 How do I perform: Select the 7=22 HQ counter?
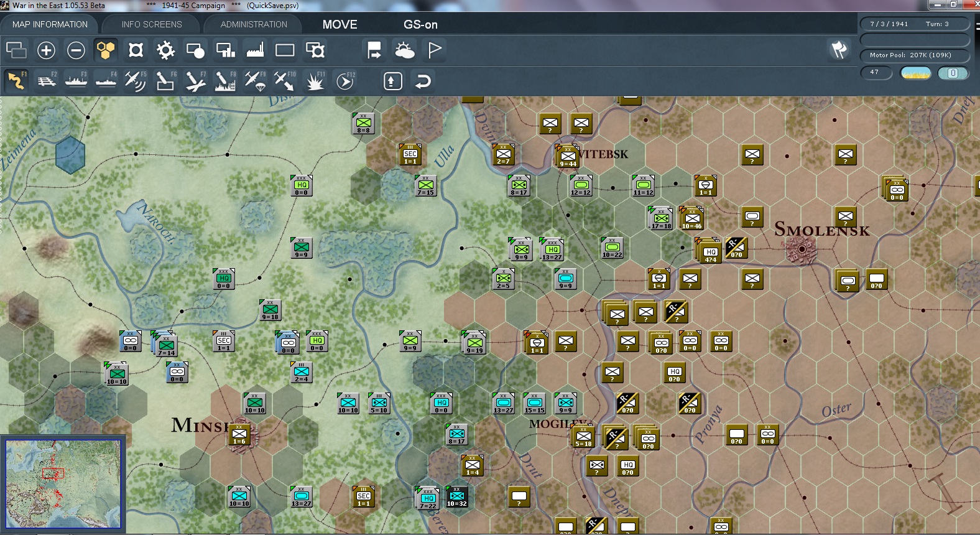[x=428, y=499]
